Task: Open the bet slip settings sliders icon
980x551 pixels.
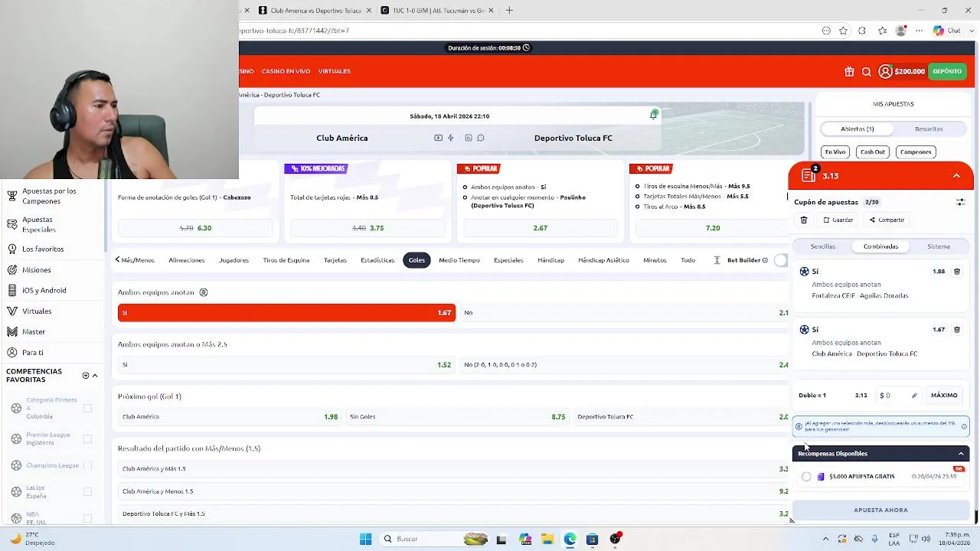Action: click(960, 202)
